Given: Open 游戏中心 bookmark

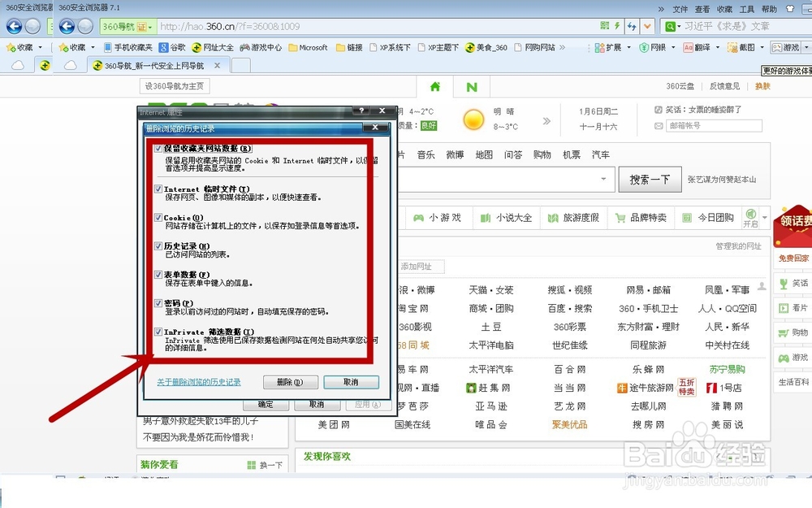Looking at the screenshot, I should click(x=261, y=47).
